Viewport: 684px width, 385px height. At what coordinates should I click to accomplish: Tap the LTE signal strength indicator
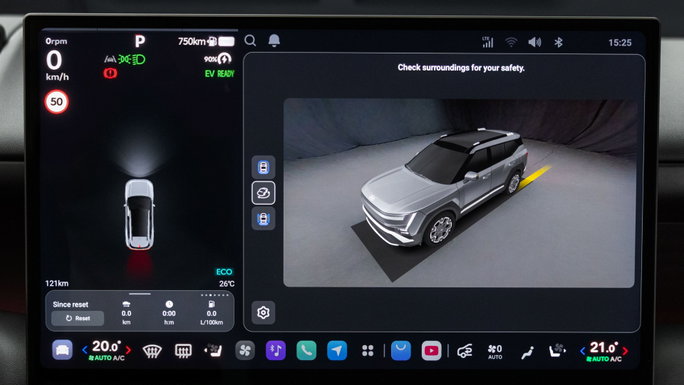pos(488,42)
